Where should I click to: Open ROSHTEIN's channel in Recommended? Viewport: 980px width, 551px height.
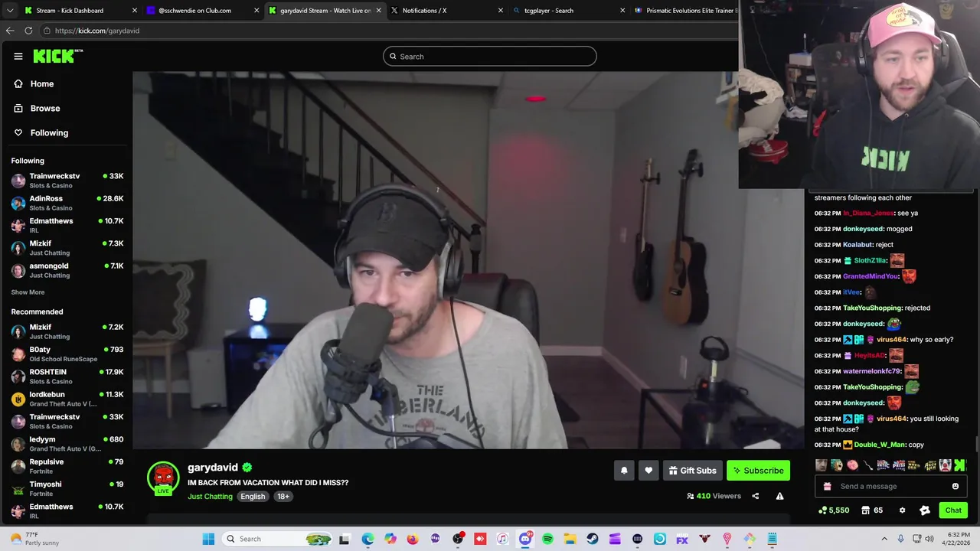67,377
